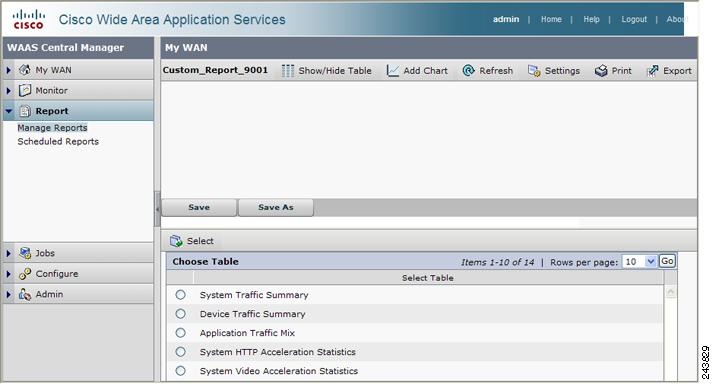Open Manage Reports in the sidebar
712x384 pixels.
click(52, 128)
